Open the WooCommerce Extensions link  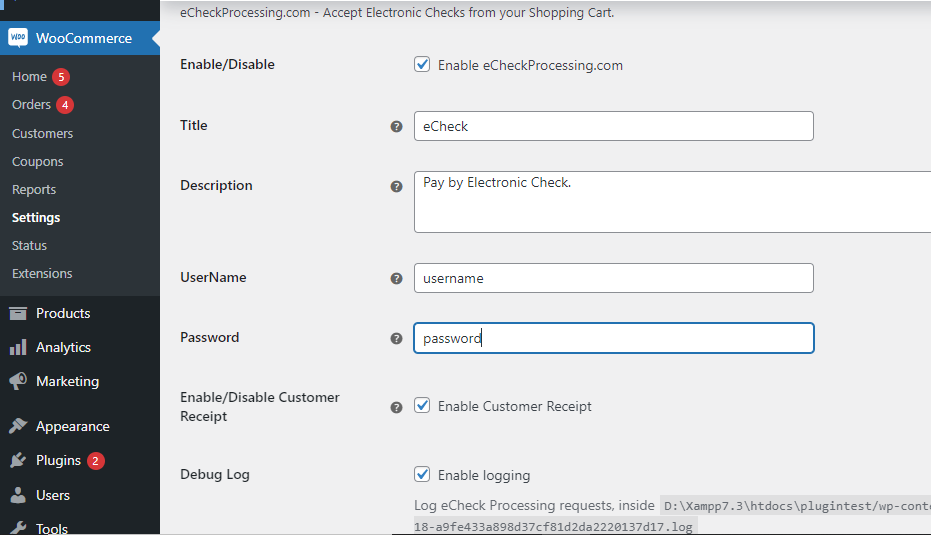coord(42,273)
